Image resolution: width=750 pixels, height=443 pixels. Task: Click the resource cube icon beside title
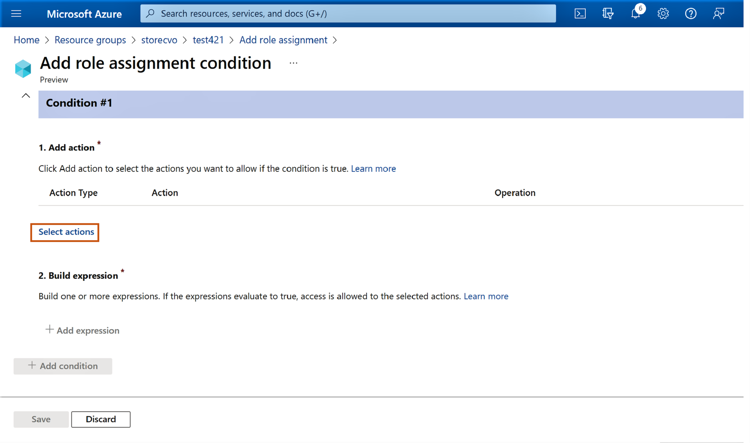pyautogui.click(x=23, y=68)
